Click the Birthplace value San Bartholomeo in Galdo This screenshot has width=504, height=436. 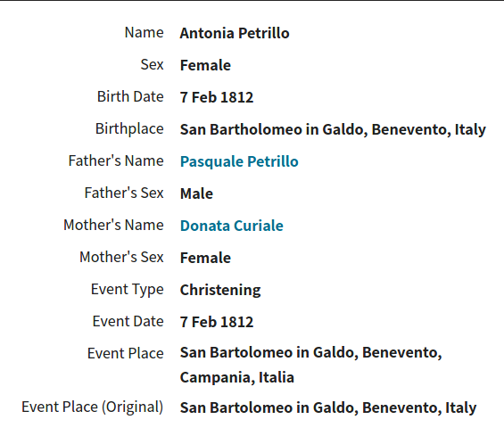pyautogui.click(x=333, y=130)
